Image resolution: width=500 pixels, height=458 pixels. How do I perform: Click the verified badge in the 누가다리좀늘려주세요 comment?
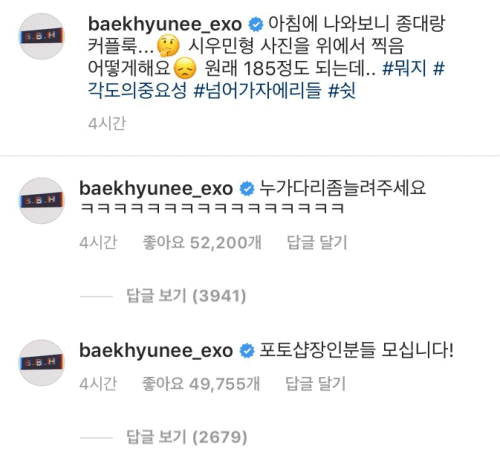247,189
